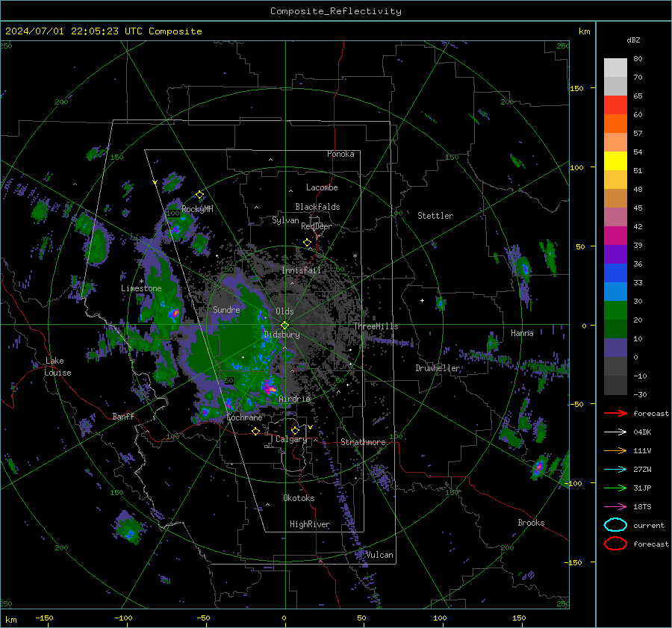
Task: Click the Limestone label on map
Action: pos(141,288)
